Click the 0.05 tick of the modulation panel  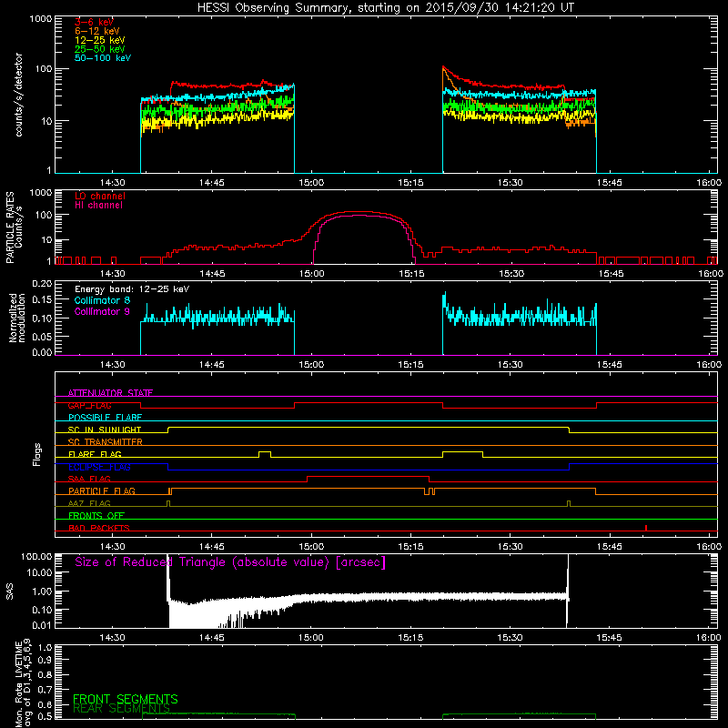[42, 336]
